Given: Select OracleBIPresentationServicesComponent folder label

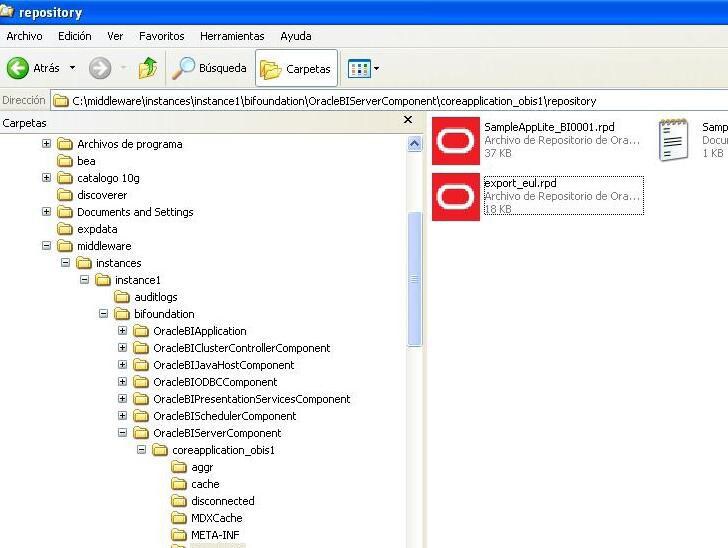Looking at the screenshot, I should 252,399.
